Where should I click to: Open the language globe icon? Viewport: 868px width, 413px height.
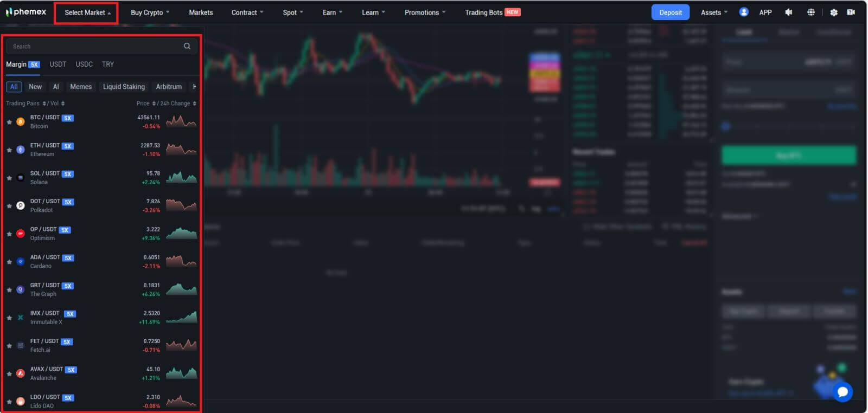coord(811,12)
